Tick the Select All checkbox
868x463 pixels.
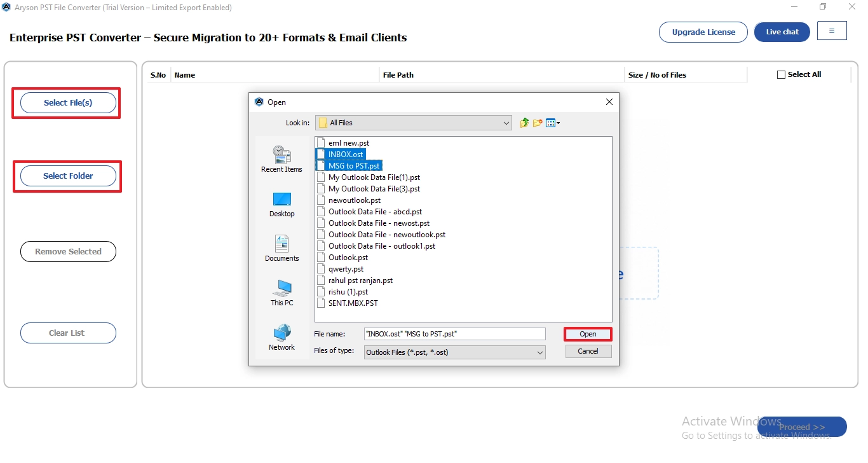782,75
